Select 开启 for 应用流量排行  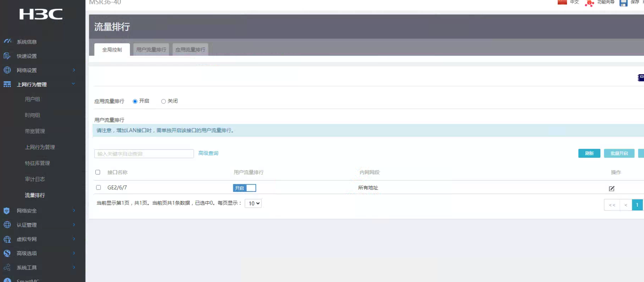point(135,101)
